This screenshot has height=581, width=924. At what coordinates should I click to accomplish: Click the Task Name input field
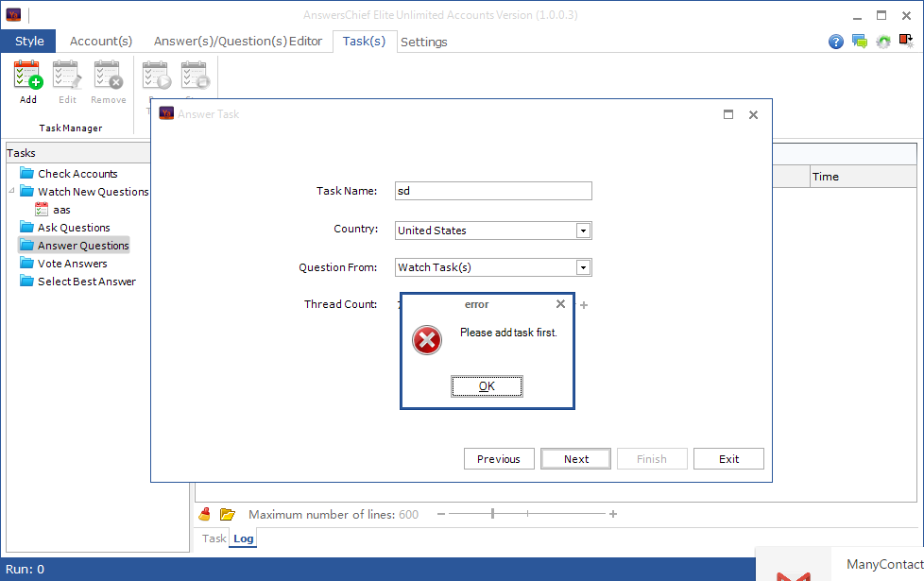(x=493, y=191)
